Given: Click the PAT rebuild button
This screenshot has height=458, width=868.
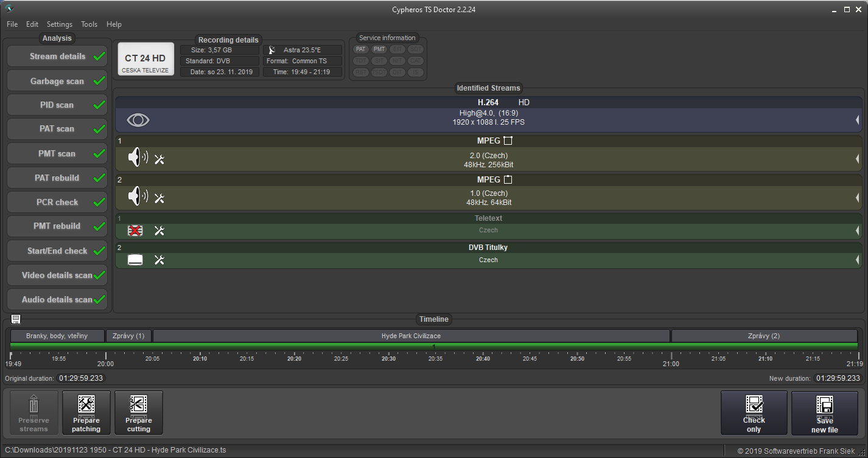Looking at the screenshot, I should pos(57,178).
